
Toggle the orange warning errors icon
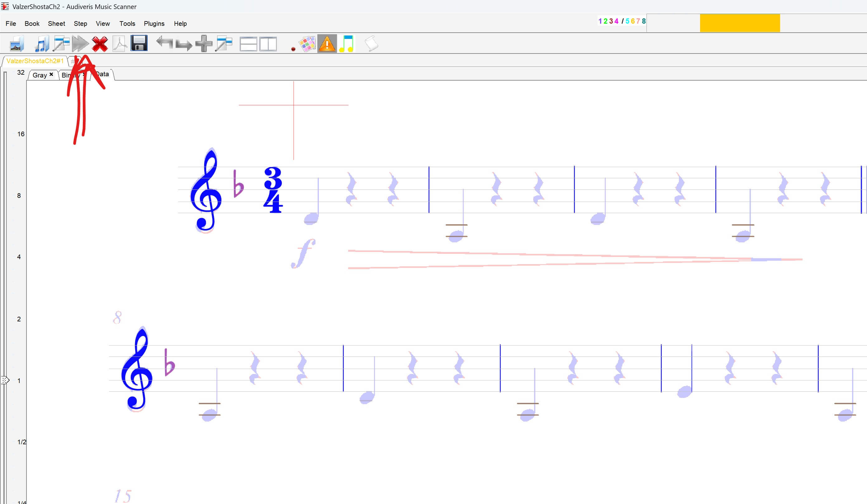(326, 44)
